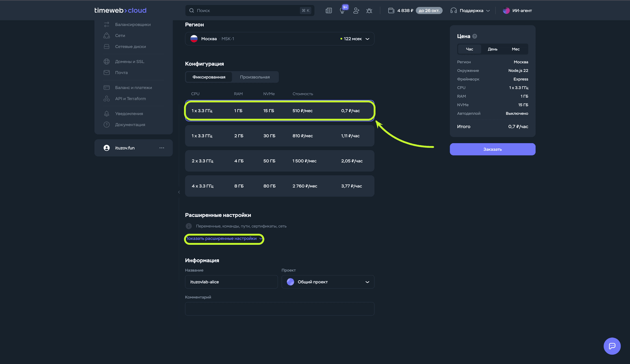Screen dimensions: 630x364
Task: Open the news feed icon in header
Action: pyautogui.click(x=329, y=11)
